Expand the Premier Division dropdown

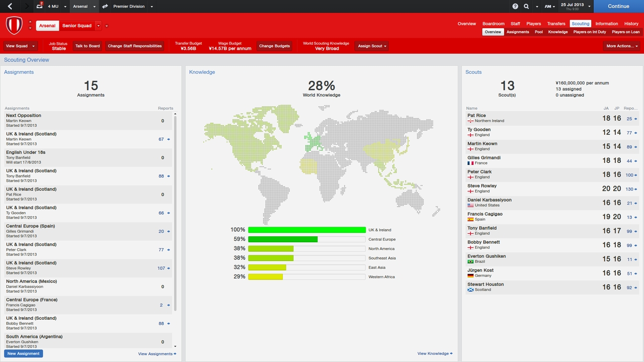point(151,7)
